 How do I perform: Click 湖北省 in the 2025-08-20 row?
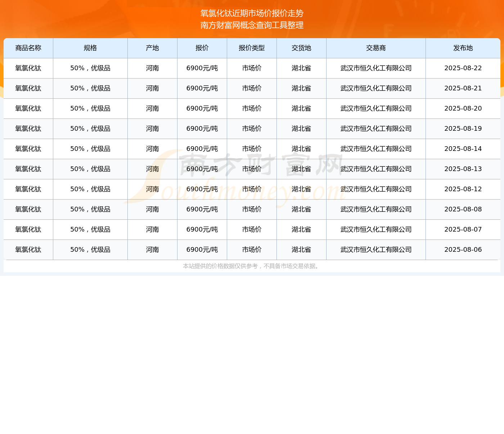tap(301, 108)
